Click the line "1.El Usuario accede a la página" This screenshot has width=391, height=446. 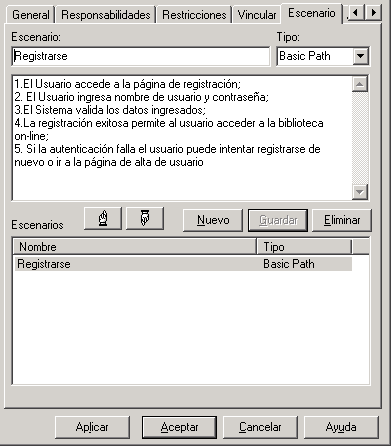tap(128, 84)
